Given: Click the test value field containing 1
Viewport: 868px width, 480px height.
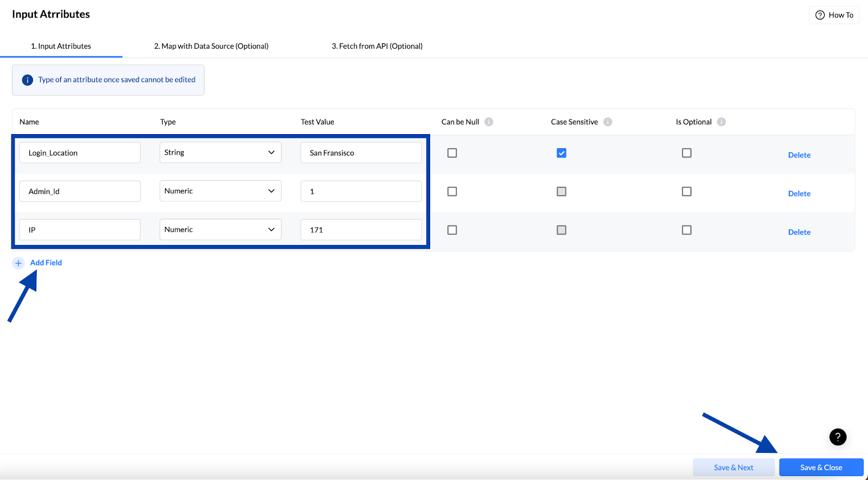Looking at the screenshot, I should pos(361,192).
